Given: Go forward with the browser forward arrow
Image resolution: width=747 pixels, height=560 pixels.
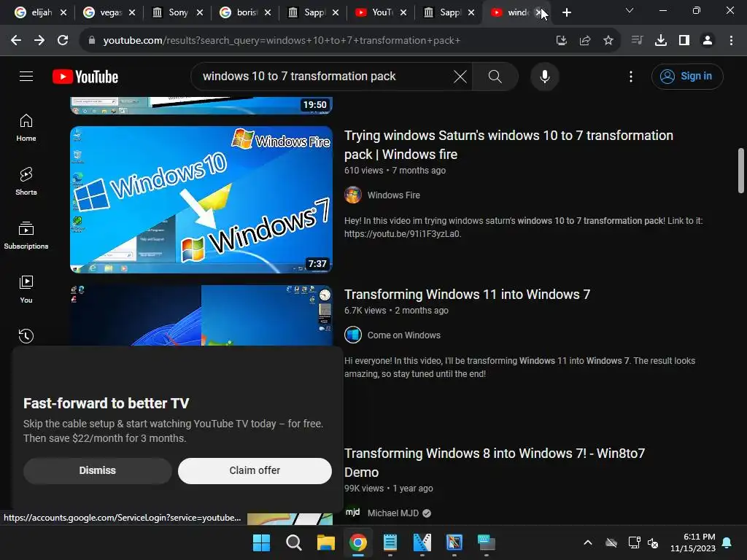Looking at the screenshot, I should 39,41.
